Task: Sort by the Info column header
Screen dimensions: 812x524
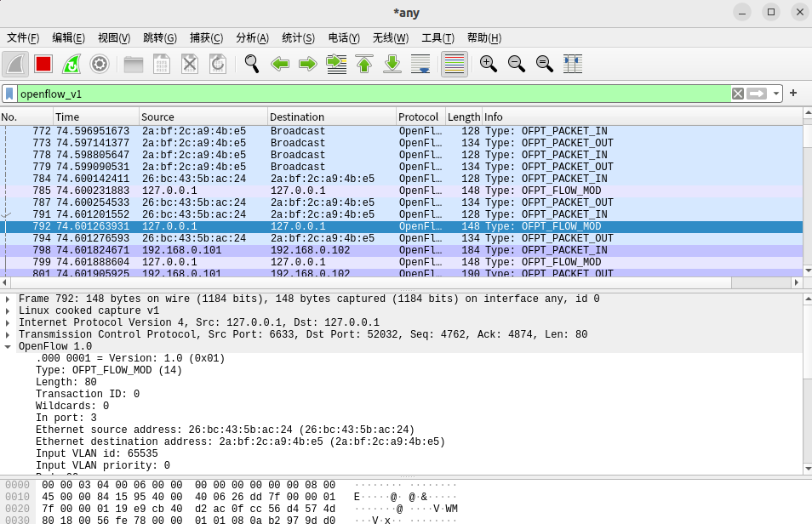Action: (x=642, y=117)
